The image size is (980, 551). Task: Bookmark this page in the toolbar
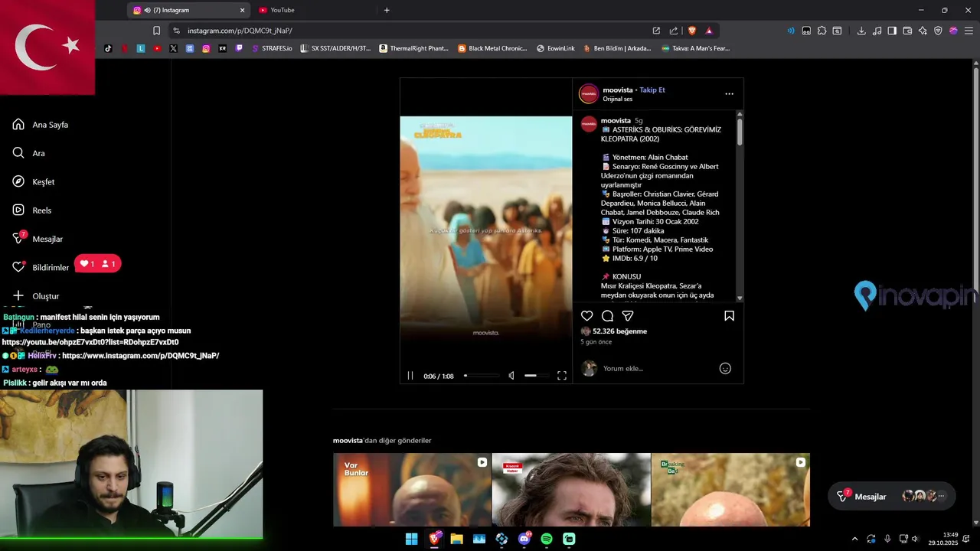click(x=156, y=31)
